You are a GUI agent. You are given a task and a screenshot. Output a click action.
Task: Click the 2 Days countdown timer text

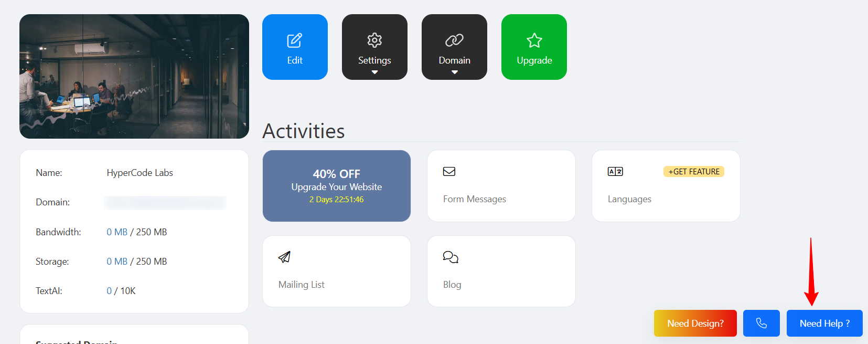[x=336, y=200]
